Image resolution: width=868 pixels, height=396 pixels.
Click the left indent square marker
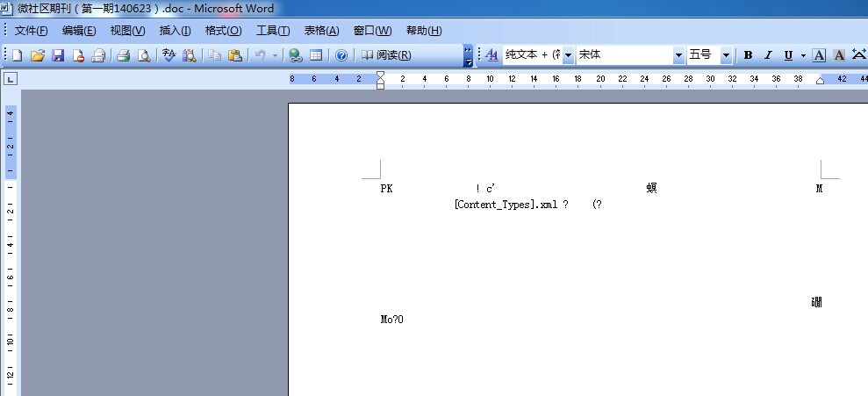pyautogui.click(x=380, y=86)
